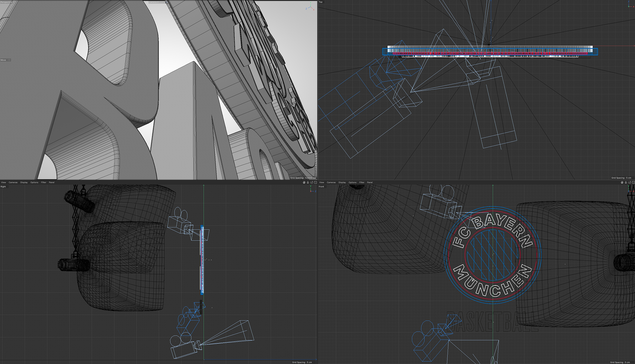
Task: Click the dolly zoom icon in the Front viewport
Action: point(626,182)
